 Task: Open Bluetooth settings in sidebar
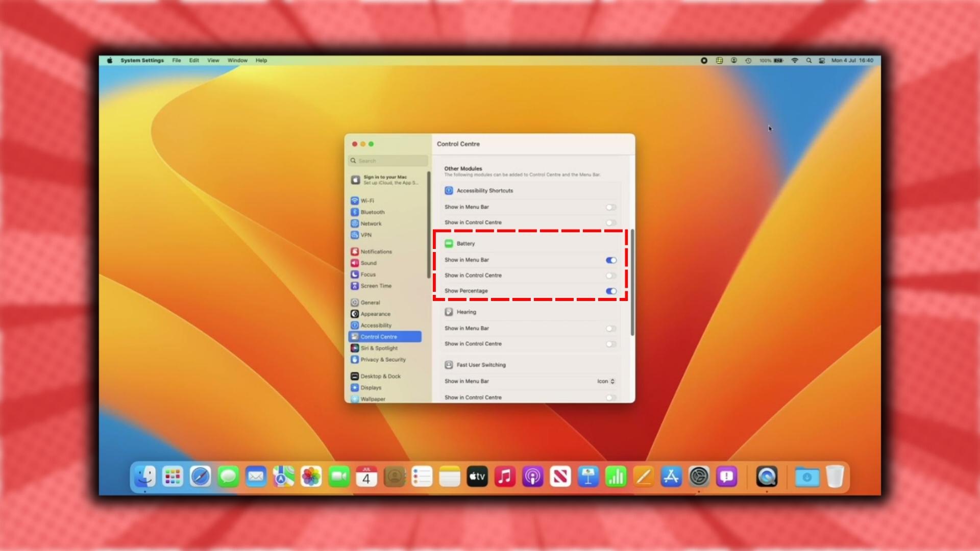[367, 212]
